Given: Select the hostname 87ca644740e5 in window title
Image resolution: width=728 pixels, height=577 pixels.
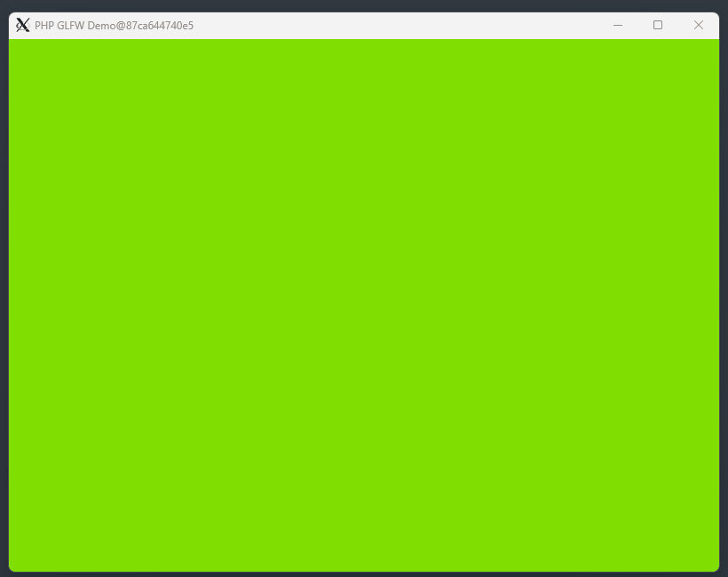Looking at the screenshot, I should [162, 26].
